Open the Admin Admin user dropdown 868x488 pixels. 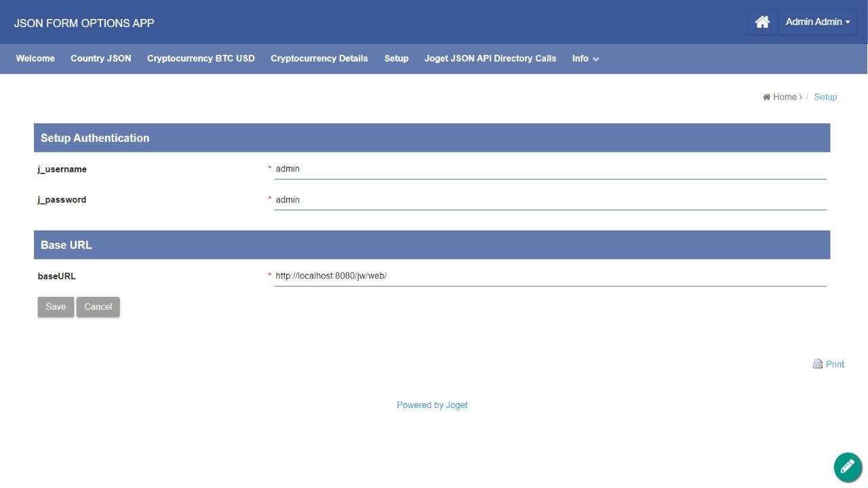tap(818, 22)
